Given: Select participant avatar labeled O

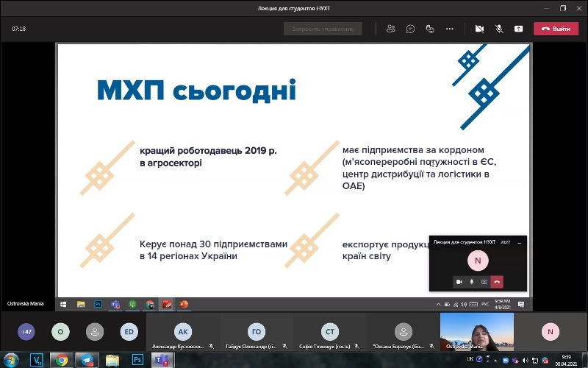Looking at the screenshot, I should tap(60, 332).
